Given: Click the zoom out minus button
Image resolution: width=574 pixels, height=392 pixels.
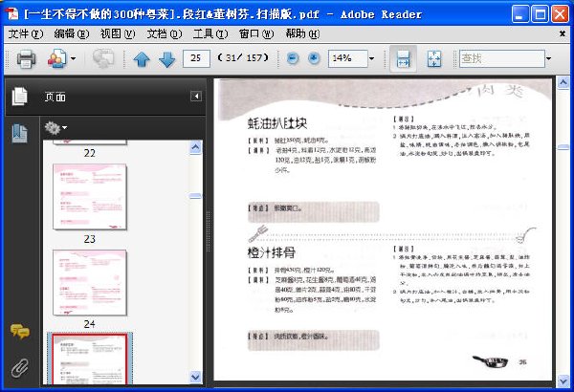Looking at the screenshot, I should click(293, 58).
